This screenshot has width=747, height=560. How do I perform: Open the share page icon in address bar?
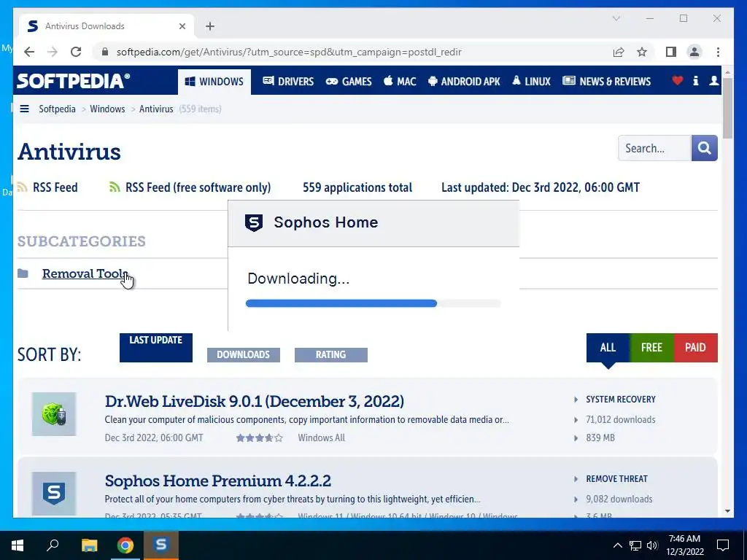(x=619, y=52)
